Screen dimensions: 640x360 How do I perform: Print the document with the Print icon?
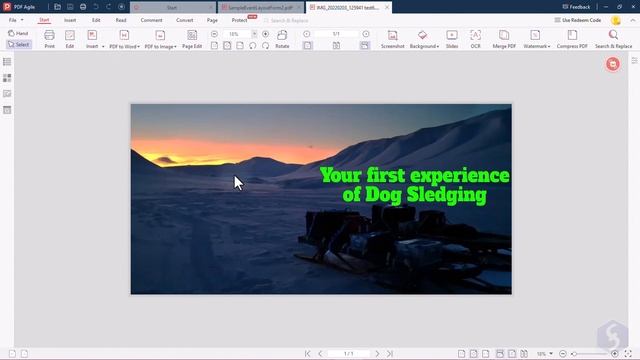click(x=49, y=39)
